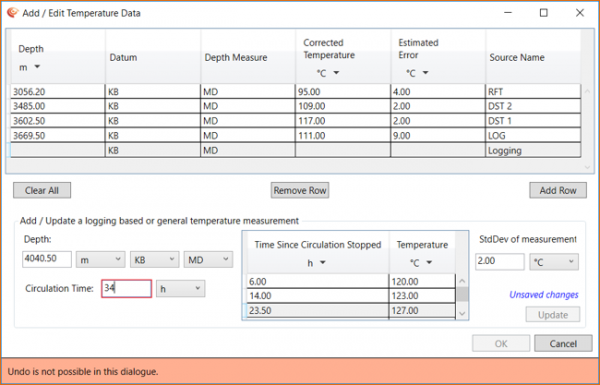Image resolution: width=600 pixels, height=385 pixels.
Task: Select corrected temperature cell 111.00
Action: point(343,135)
